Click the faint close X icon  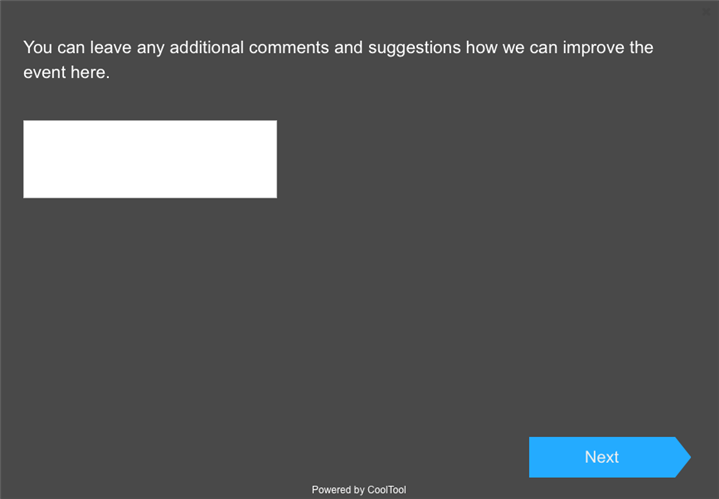[707, 11]
